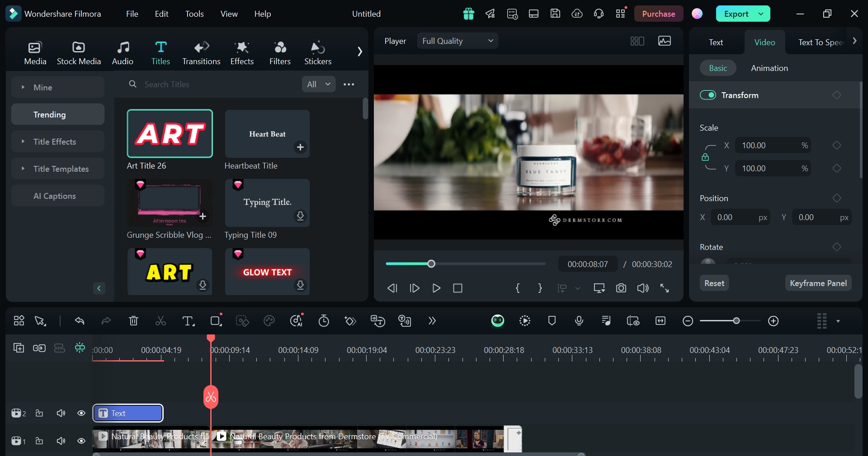Click the color palette tool in toolbar
The width and height of the screenshot is (868, 456).
pyautogui.click(x=269, y=321)
